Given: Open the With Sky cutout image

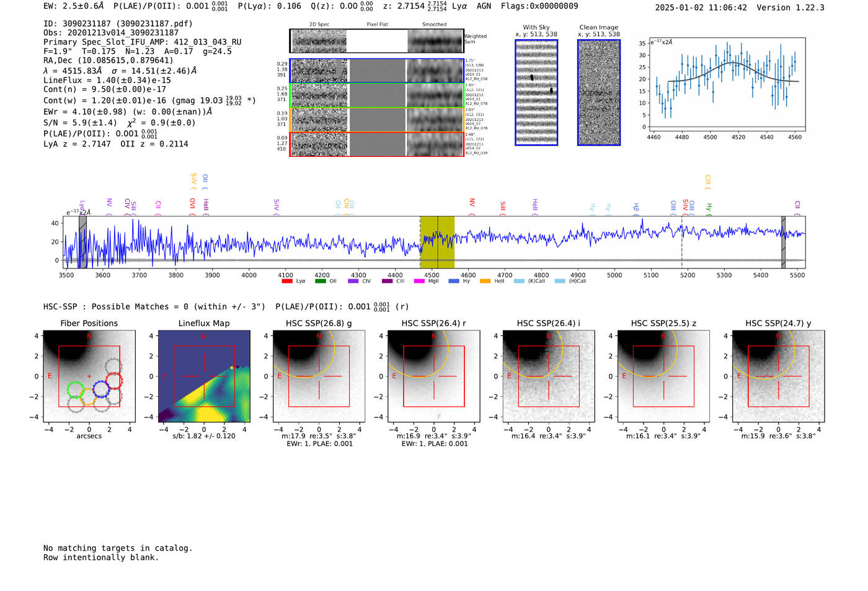Looking at the screenshot, I should [536, 92].
